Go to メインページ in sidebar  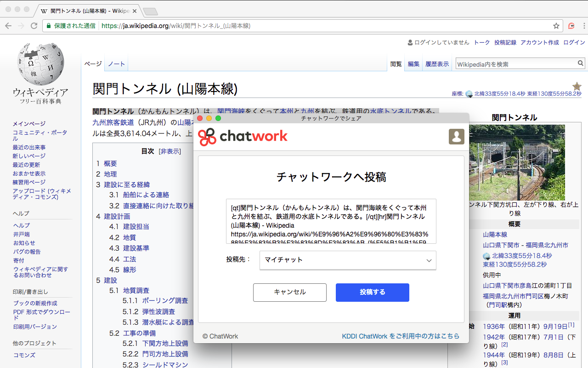[29, 124]
